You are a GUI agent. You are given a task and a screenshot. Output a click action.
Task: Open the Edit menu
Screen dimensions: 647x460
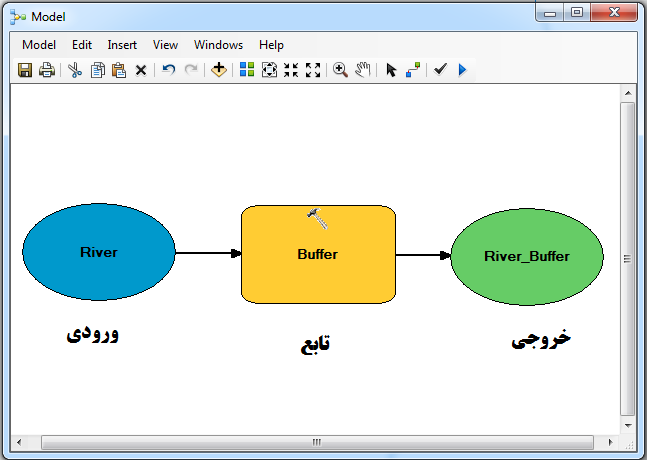(x=82, y=45)
